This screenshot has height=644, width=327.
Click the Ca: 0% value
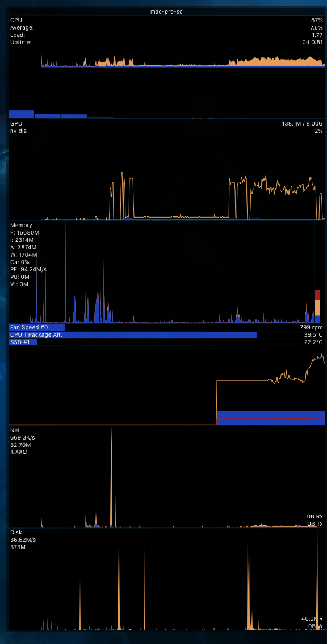pos(20,262)
